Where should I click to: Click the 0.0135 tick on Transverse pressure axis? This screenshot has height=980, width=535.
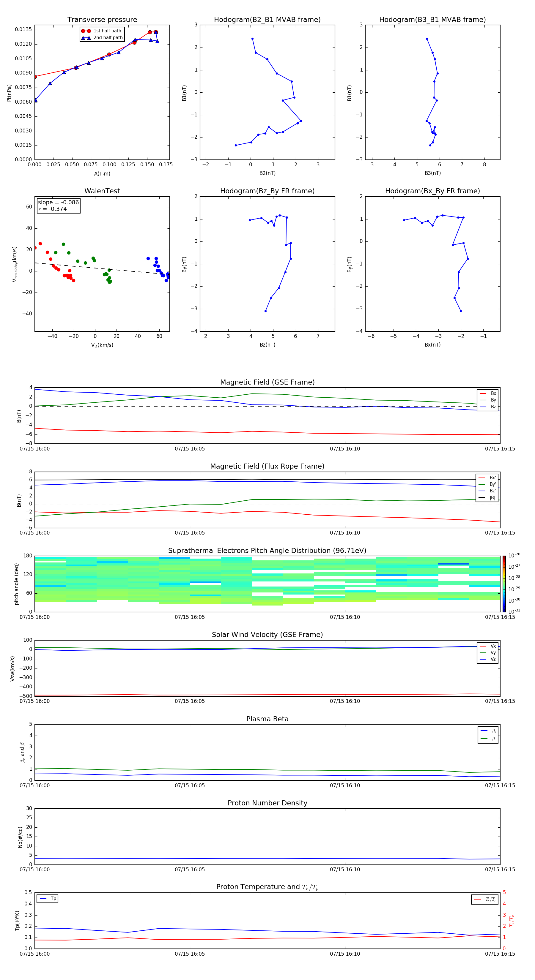point(23,30)
